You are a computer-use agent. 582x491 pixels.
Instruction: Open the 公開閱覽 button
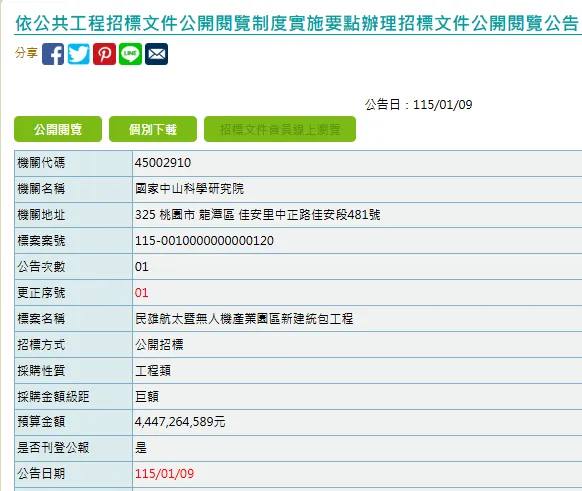click(x=58, y=129)
